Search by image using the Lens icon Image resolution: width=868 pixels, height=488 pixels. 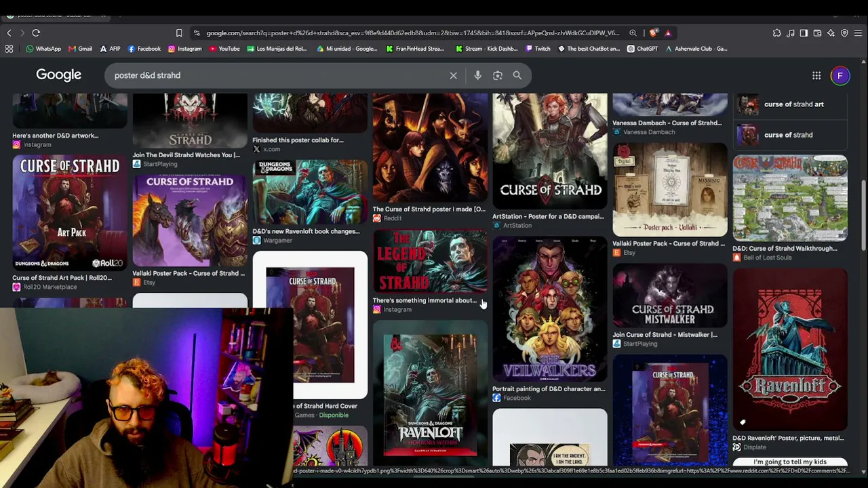pyautogui.click(x=498, y=75)
